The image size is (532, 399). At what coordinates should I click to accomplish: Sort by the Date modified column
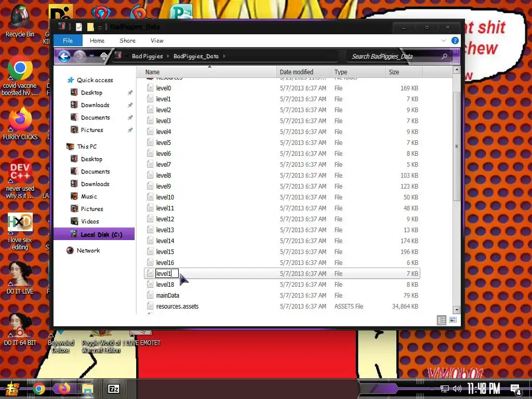pyautogui.click(x=303, y=72)
